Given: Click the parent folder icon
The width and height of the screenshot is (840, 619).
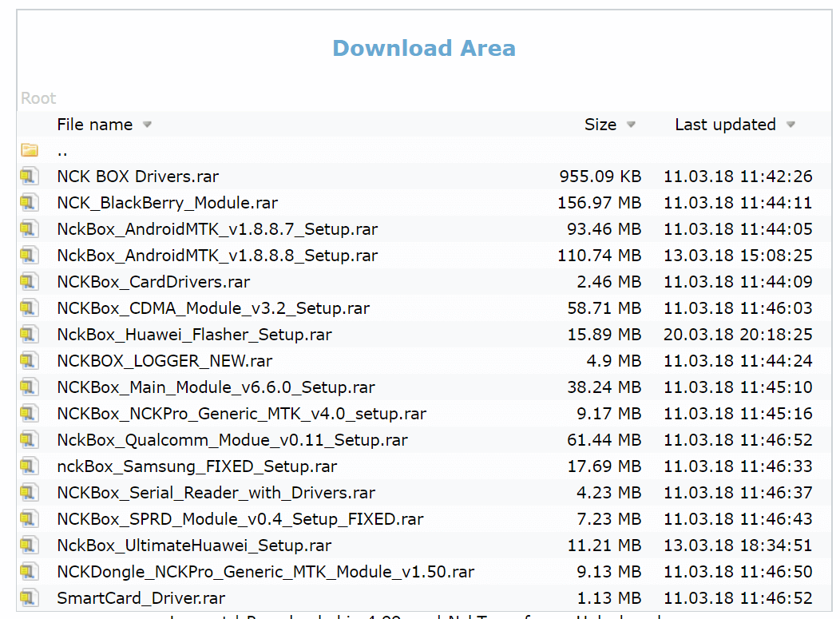Looking at the screenshot, I should [x=30, y=150].
